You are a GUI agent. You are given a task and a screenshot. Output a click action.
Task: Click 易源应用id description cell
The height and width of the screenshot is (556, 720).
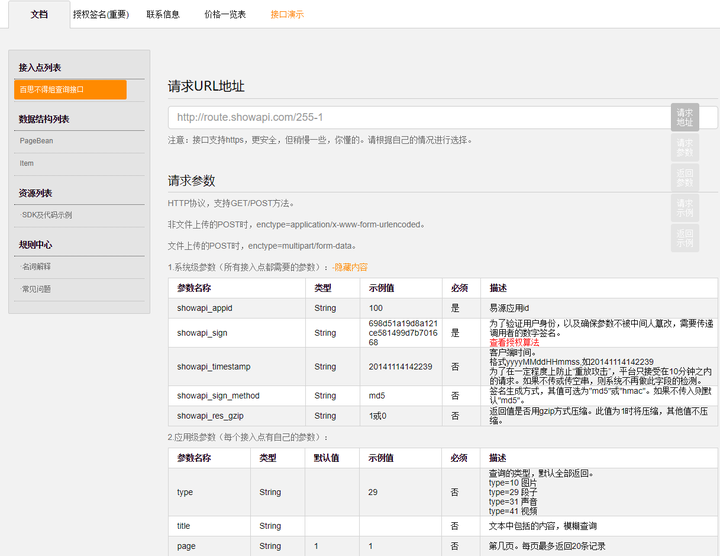pos(599,308)
